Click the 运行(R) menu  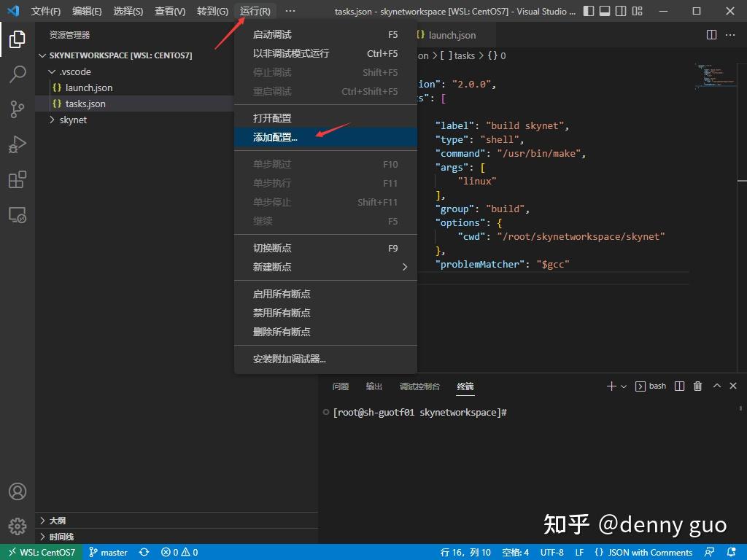(x=255, y=11)
